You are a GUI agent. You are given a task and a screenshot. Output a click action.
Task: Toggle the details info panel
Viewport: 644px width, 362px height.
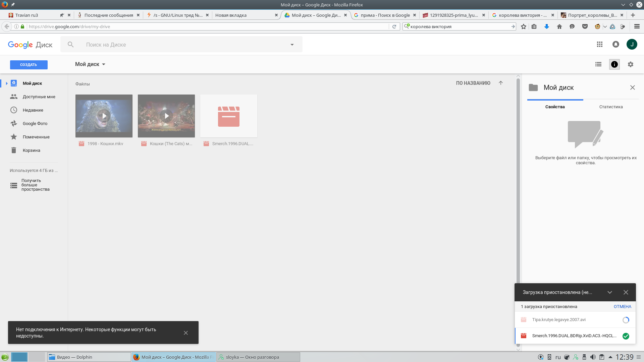614,64
